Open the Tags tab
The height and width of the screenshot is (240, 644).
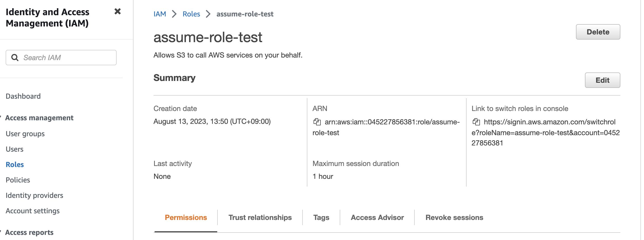[x=321, y=217]
